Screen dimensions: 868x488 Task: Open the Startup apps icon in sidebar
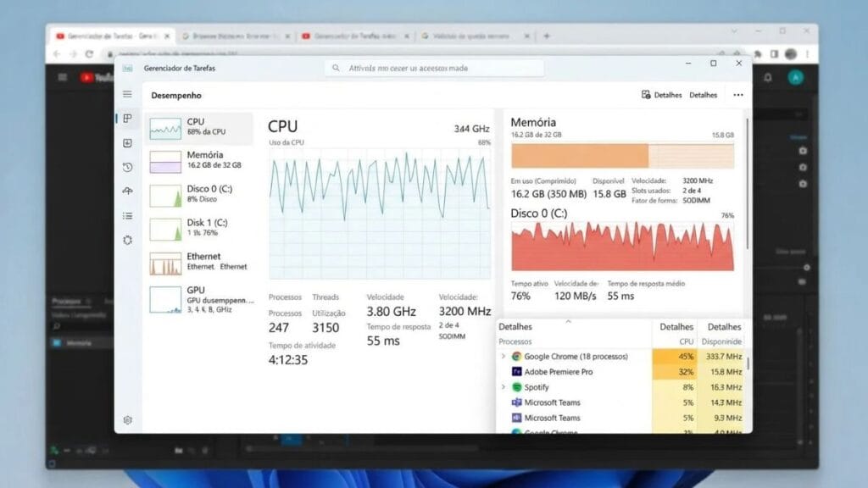pos(127,191)
